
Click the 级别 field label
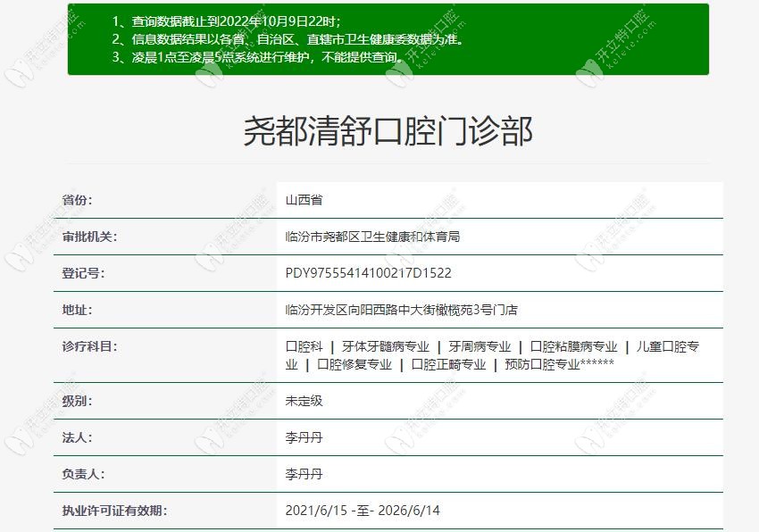click(77, 402)
